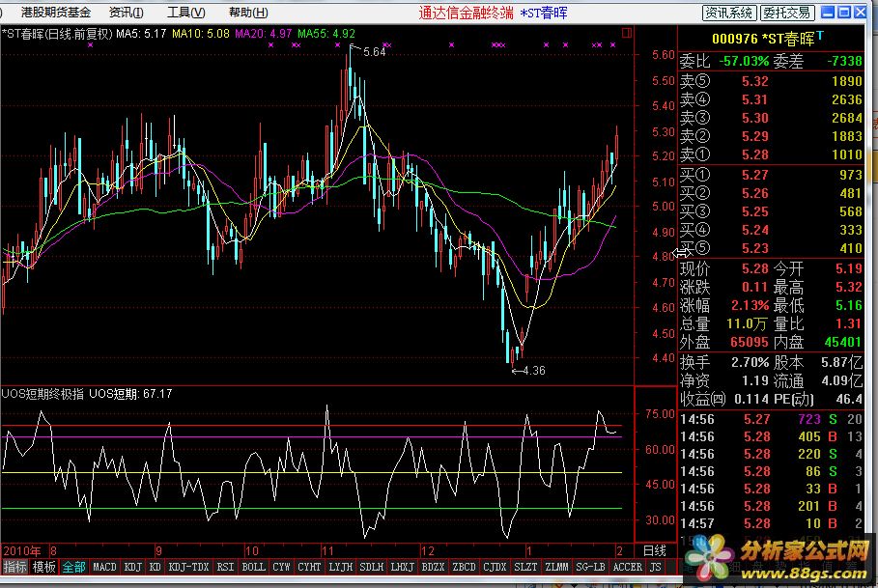This screenshot has width=878, height=588.
Task: Switch to the MACD indicator
Action: click(x=104, y=567)
